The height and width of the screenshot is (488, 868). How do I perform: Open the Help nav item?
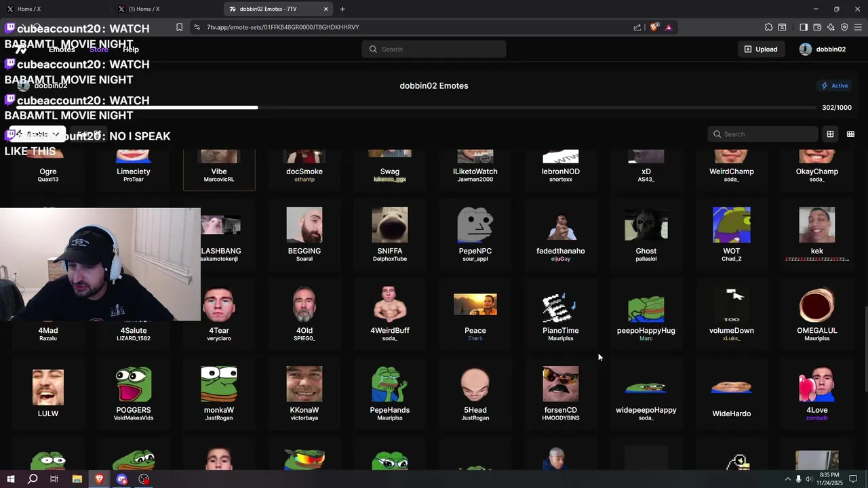(x=131, y=49)
